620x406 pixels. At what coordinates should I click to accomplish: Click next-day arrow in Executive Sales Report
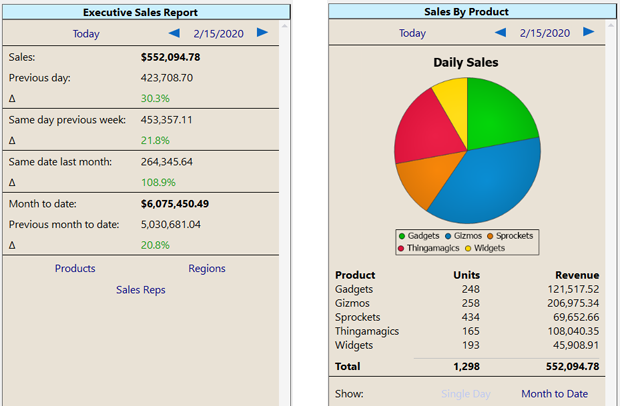point(262,33)
